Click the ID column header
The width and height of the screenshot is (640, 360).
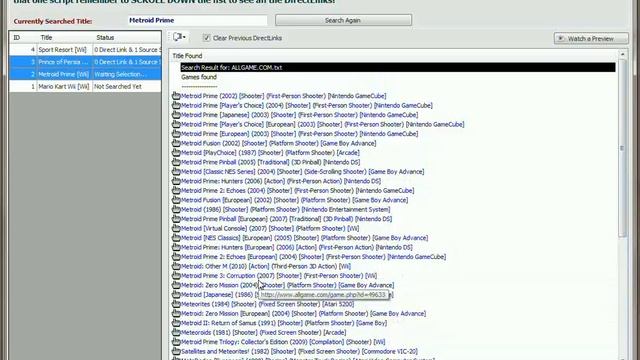click(x=23, y=38)
